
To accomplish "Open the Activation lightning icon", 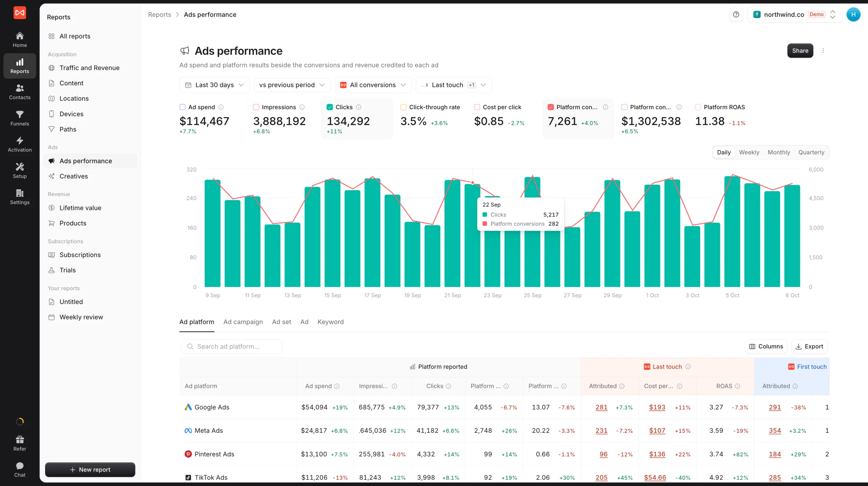I will pos(20,140).
